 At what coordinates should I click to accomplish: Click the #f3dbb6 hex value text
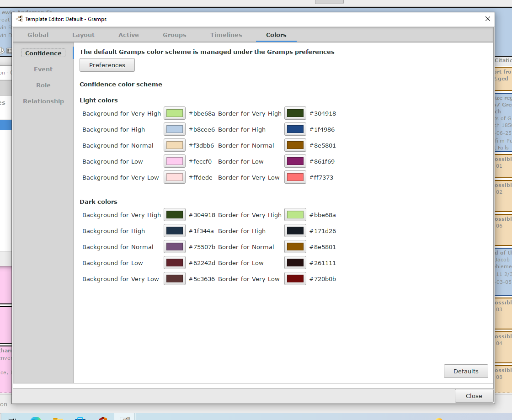[201, 145]
